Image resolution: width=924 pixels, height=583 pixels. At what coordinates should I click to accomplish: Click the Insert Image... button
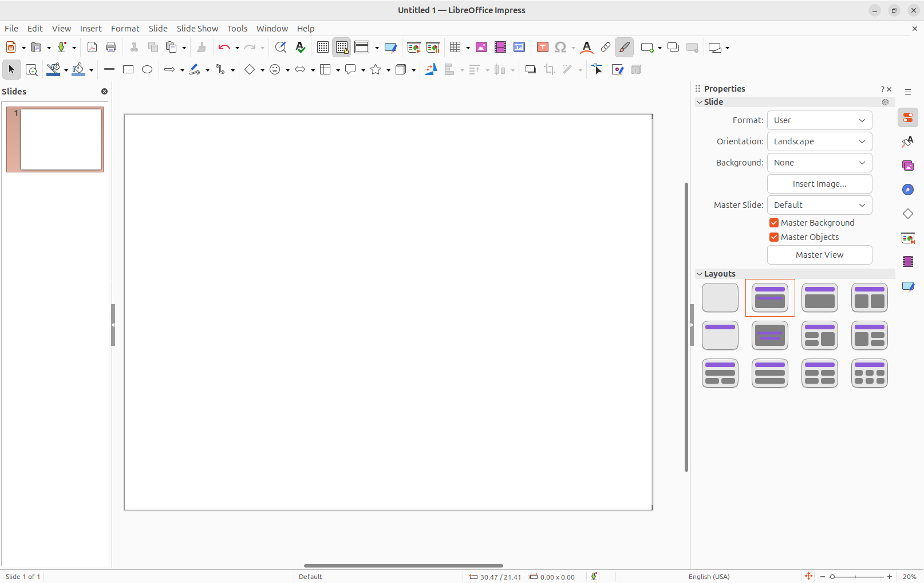819,184
